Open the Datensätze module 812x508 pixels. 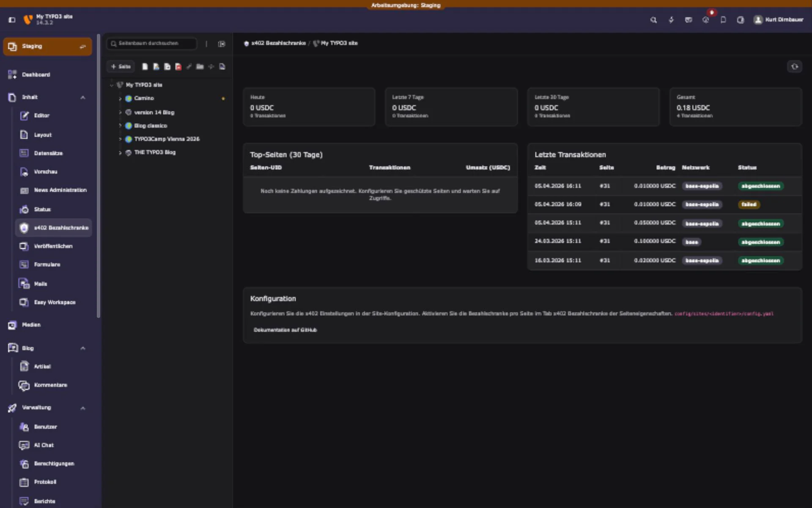(x=53, y=153)
